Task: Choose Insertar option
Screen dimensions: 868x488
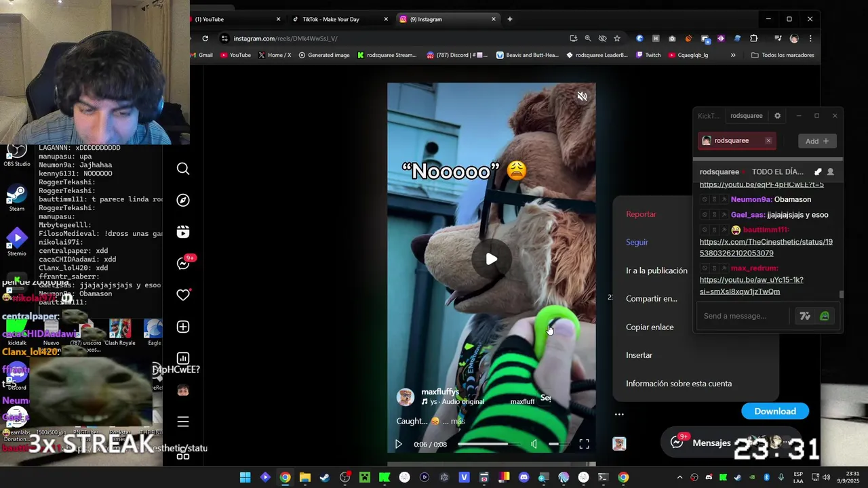Action: click(x=639, y=355)
